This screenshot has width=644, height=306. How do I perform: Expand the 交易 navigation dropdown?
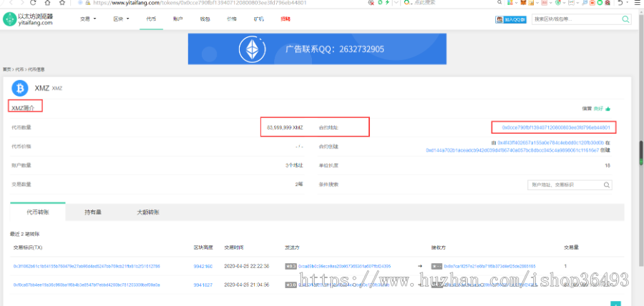click(88, 19)
